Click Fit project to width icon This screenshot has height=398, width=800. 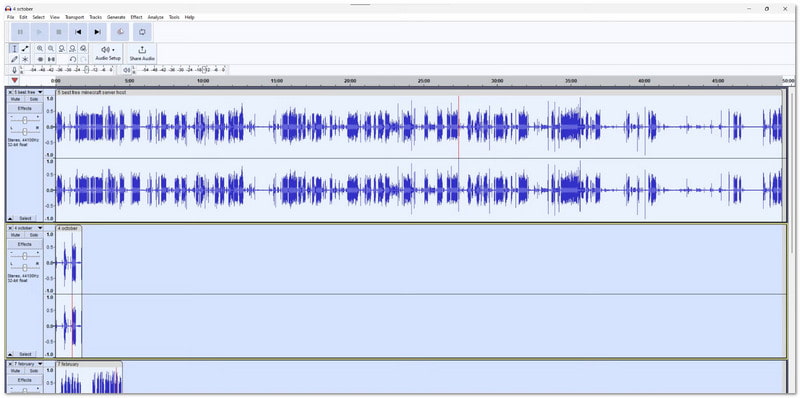(x=72, y=48)
